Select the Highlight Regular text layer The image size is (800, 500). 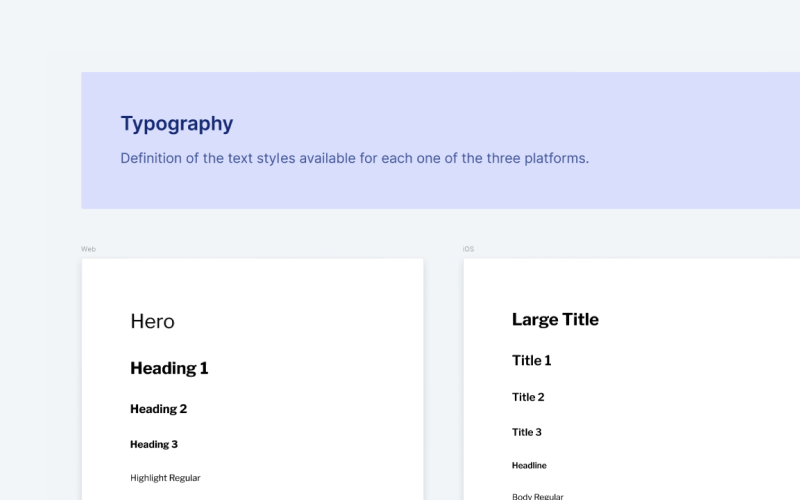click(165, 478)
